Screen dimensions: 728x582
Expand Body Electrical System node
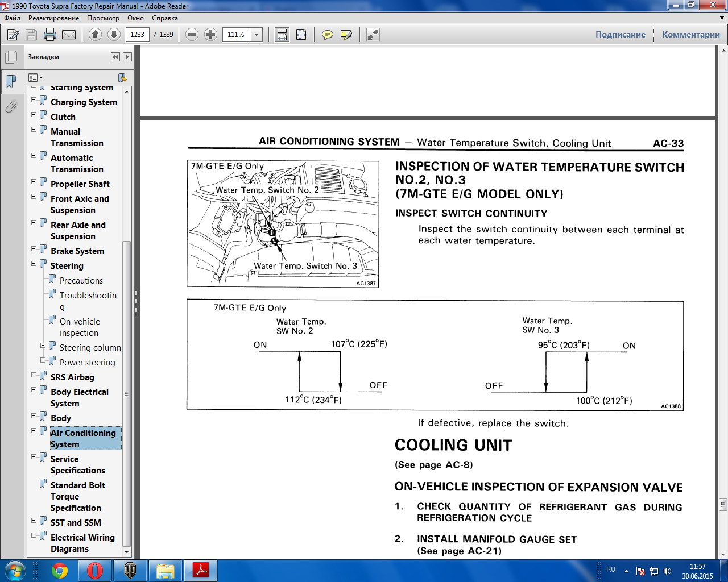click(34, 389)
